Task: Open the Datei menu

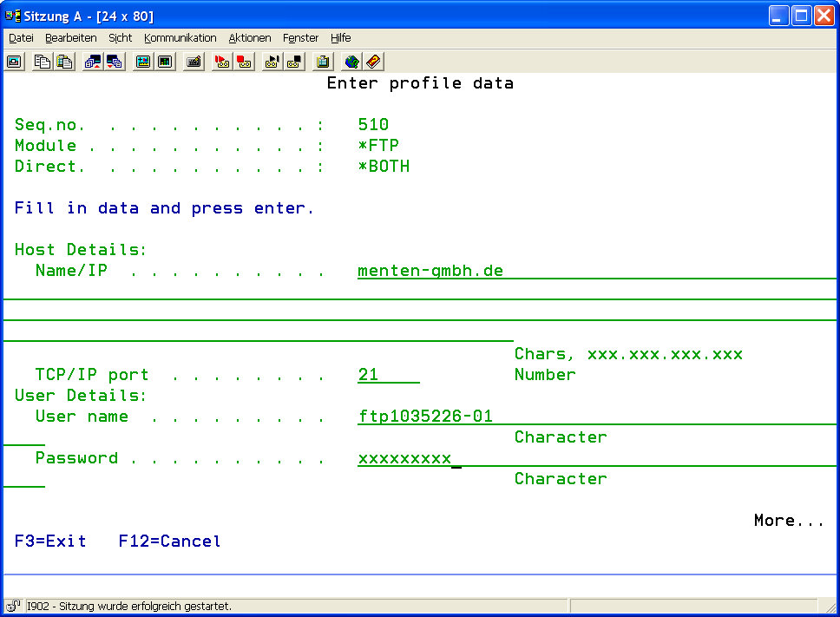Action: pos(21,38)
